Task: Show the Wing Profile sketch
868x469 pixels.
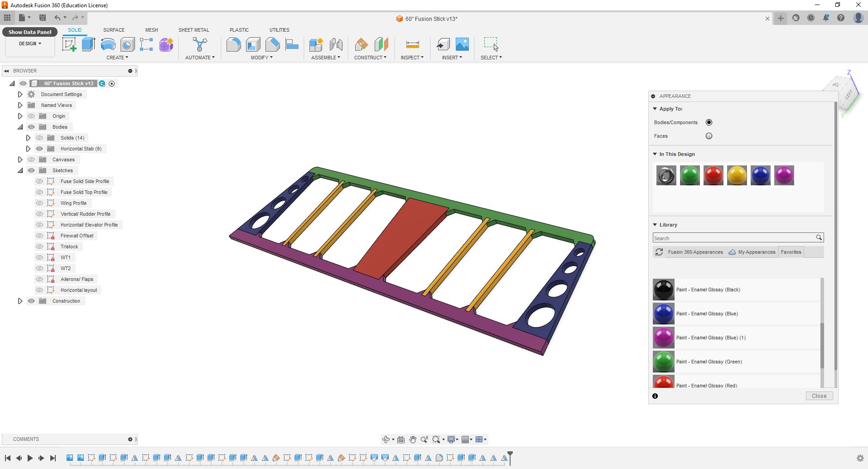Action: [39, 203]
